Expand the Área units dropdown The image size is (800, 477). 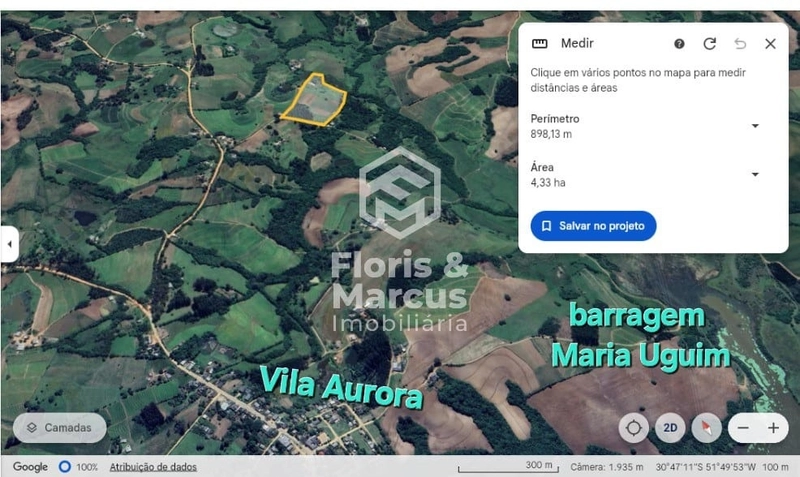pyautogui.click(x=755, y=174)
